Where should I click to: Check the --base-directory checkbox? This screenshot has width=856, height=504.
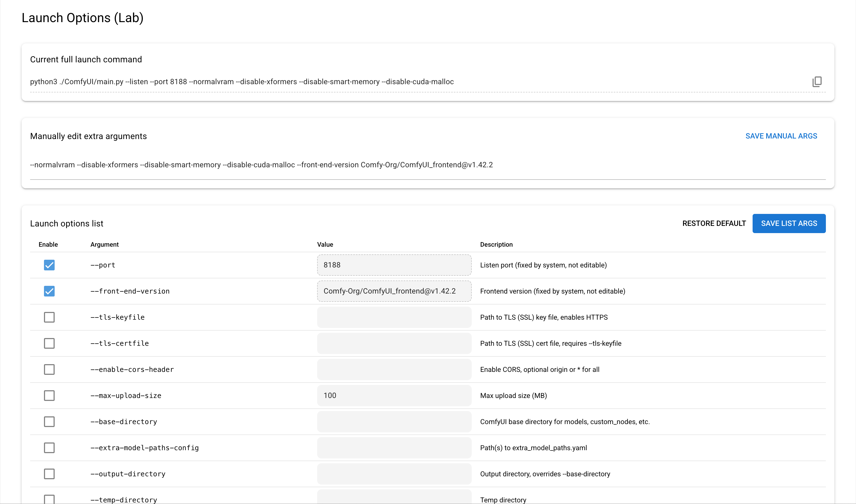(x=49, y=421)
